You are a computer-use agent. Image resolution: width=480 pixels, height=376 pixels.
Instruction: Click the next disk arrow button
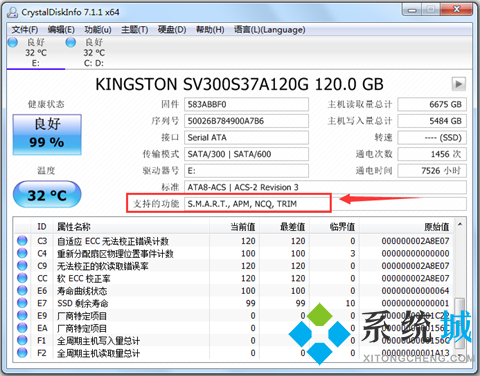click(x=459, y=84)
